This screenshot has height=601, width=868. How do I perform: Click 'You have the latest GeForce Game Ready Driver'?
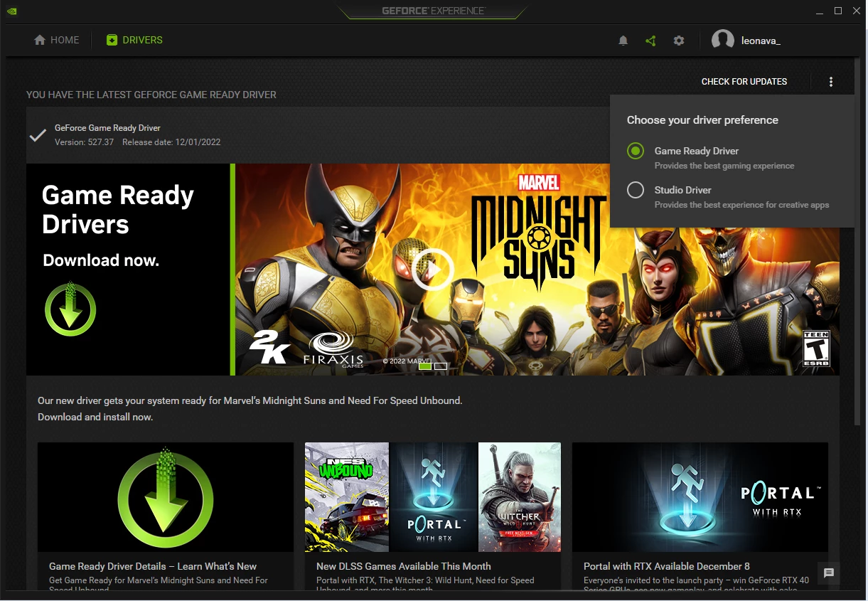point(151,95)
